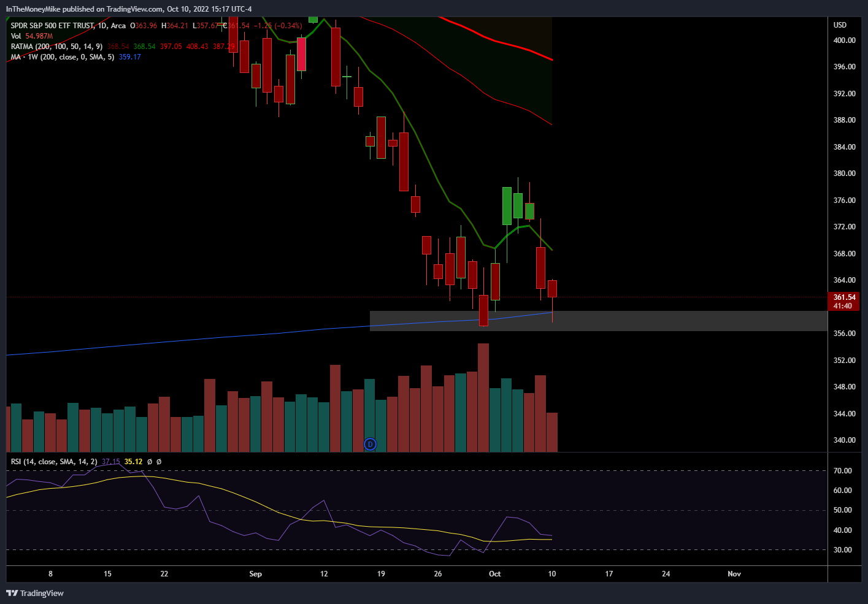Screen dimensions: 868x604
Task: Click the 400.00 price axis label
Action: click(845, 40)
